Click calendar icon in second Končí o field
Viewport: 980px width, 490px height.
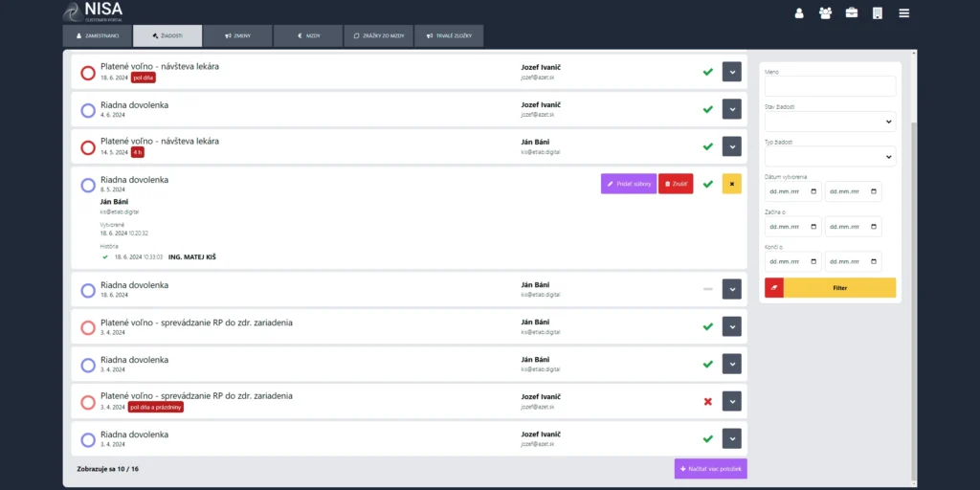click(x=874, y=261)
